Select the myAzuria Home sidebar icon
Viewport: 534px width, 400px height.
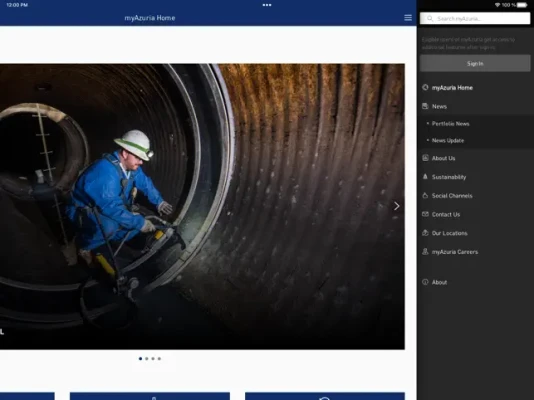tap(425, 87)
